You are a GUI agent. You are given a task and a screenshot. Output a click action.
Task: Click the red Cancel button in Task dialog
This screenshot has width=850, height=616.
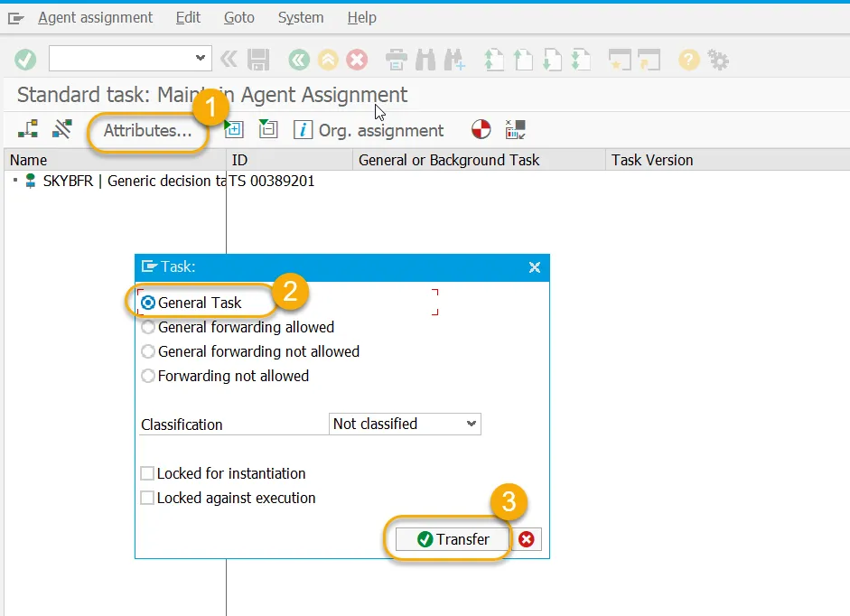point(526,539)
